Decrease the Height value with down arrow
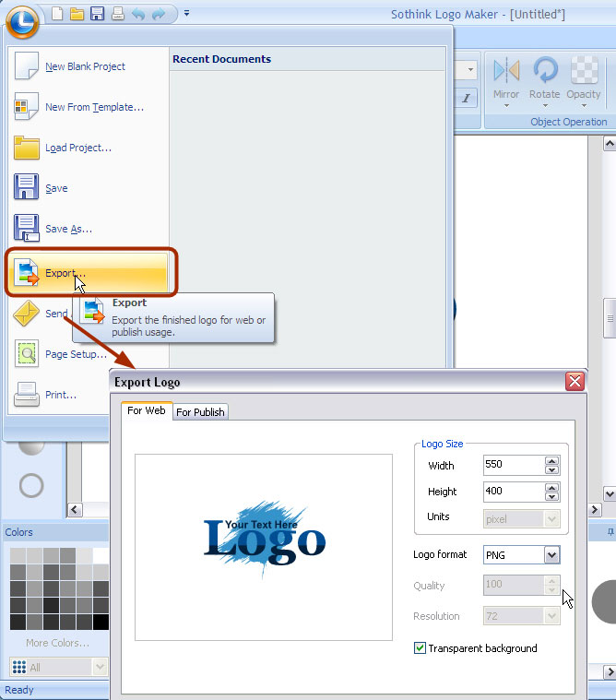Screen dimensions: 616x700 [552, 496]
